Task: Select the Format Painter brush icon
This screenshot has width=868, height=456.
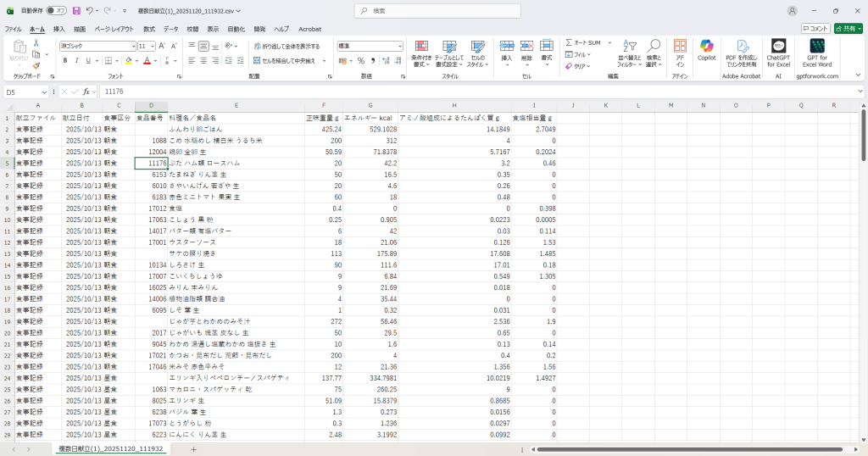Action: click(36, 65)
